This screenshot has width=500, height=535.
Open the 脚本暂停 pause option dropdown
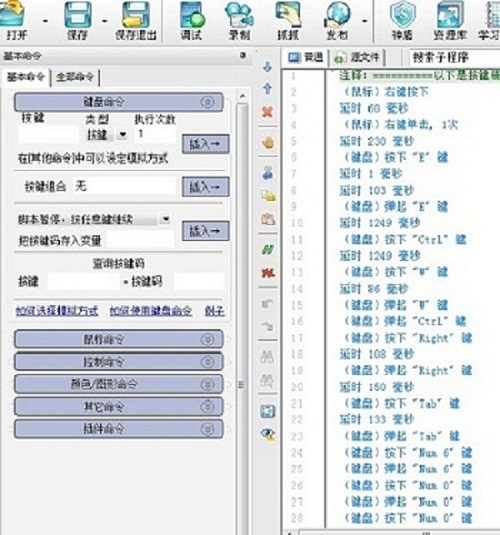166,219
